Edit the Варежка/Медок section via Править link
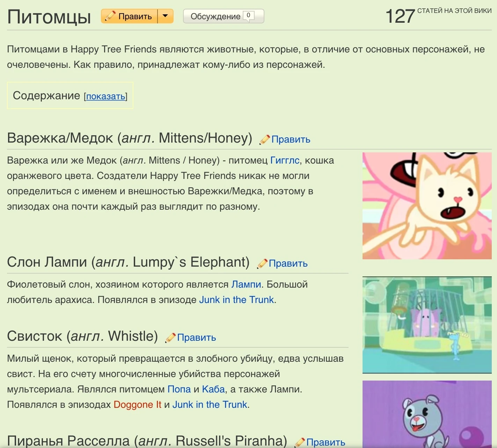 pyautogui.click(x=291, y=139)
